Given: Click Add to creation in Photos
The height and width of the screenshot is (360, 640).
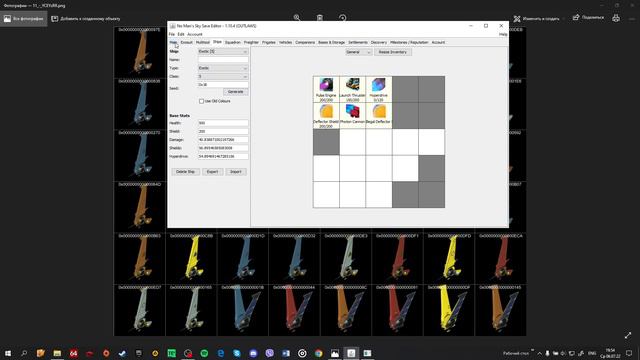Looking at the screenshot, I should pyautogui.click(x=86, y=19).
